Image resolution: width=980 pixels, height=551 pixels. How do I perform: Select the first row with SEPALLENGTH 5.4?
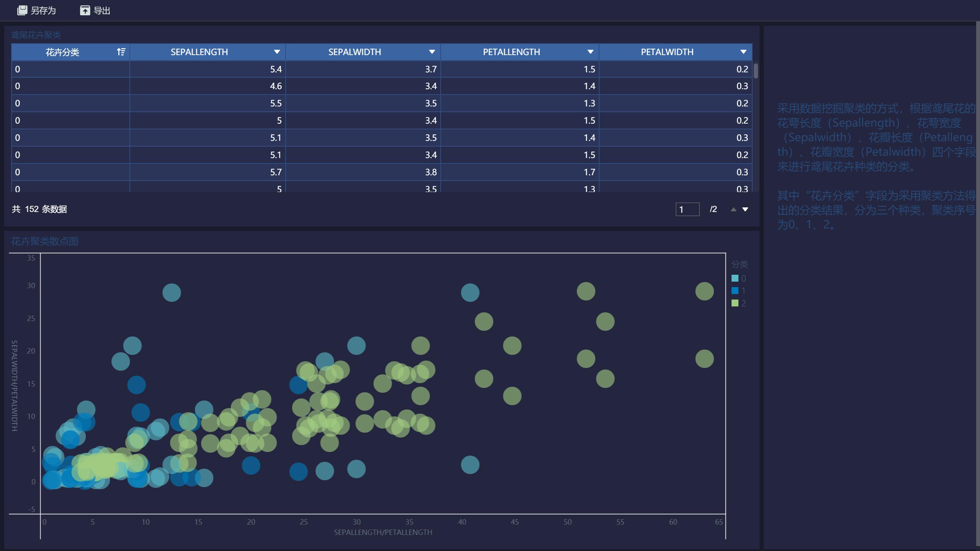(276, 69)
